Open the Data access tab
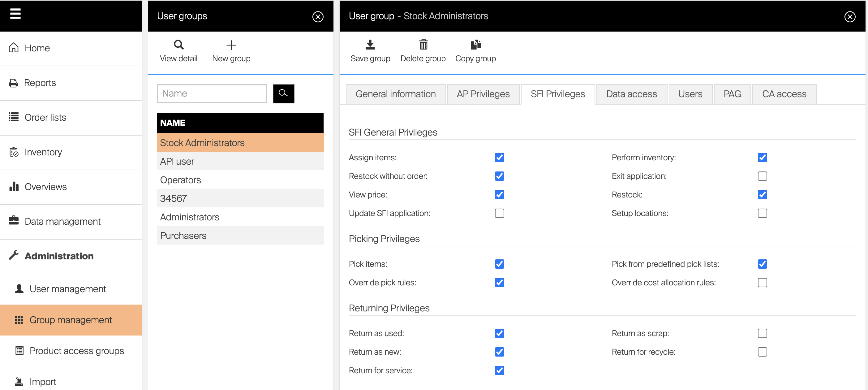This screenshot has width=868, height=390. point(631,94)
